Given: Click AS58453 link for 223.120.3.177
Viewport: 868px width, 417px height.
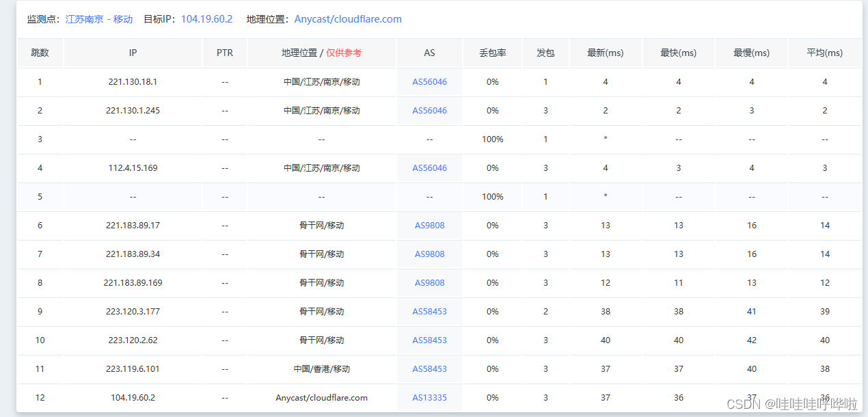Looking at the screenshot, I should pyautogui.click(x=429, y=312).
